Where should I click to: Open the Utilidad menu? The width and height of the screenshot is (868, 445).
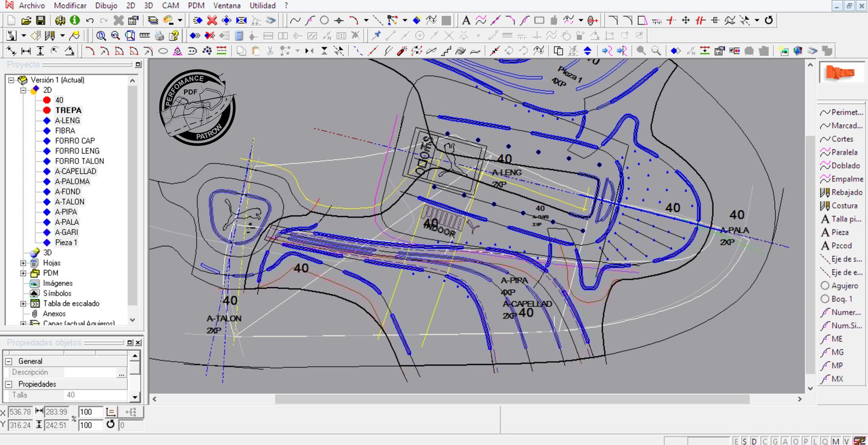pos(262,5)
